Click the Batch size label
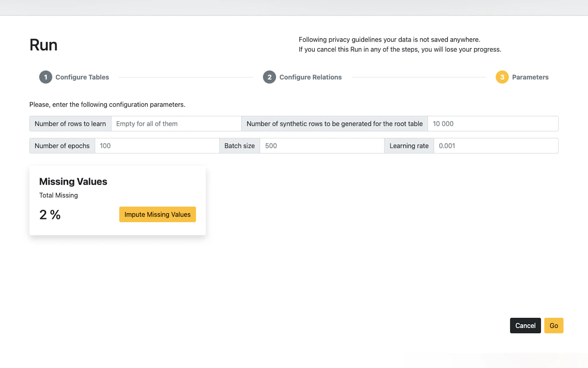Viewport: 588px width, 368px height. pos(239,146)
